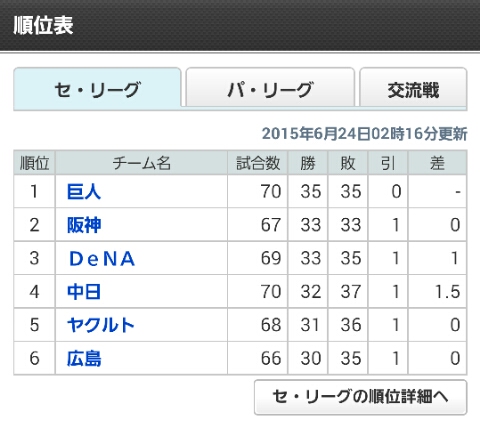Open the ヤクルト team link

click(x=100, y=325)
